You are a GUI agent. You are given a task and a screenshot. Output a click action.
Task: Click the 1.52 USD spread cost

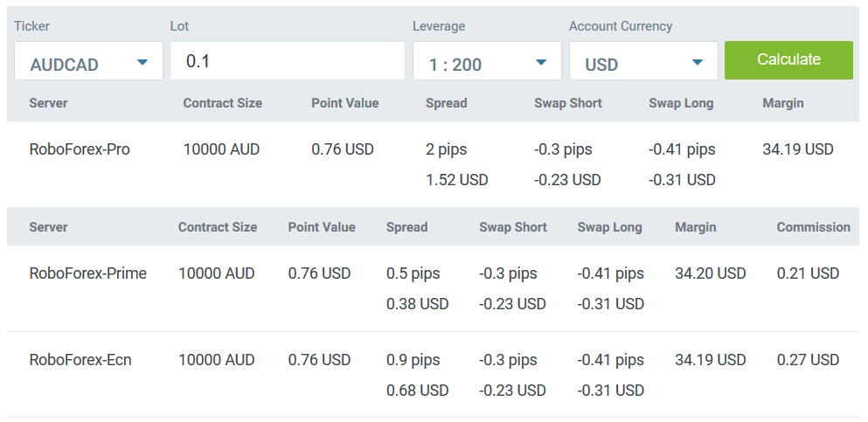[x=456, y=180]
